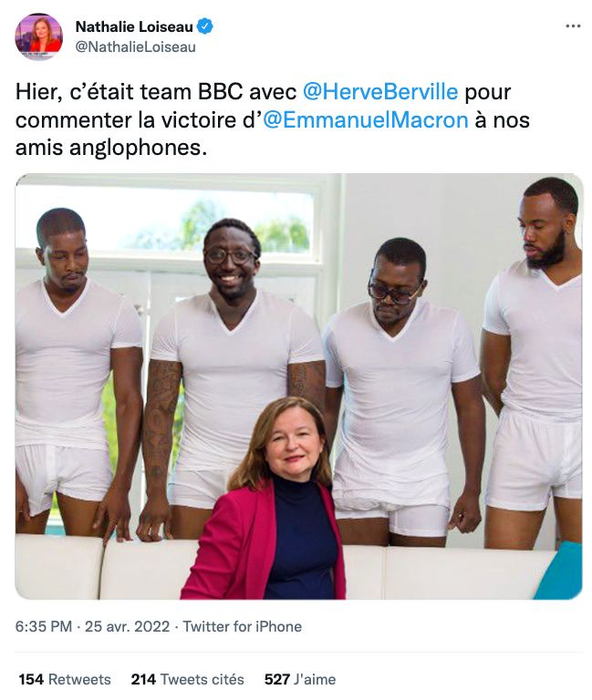Viewport: 592px width, 700px height.
Task: Click the Twitter for iPhone source label
Action: coord(242,627)
